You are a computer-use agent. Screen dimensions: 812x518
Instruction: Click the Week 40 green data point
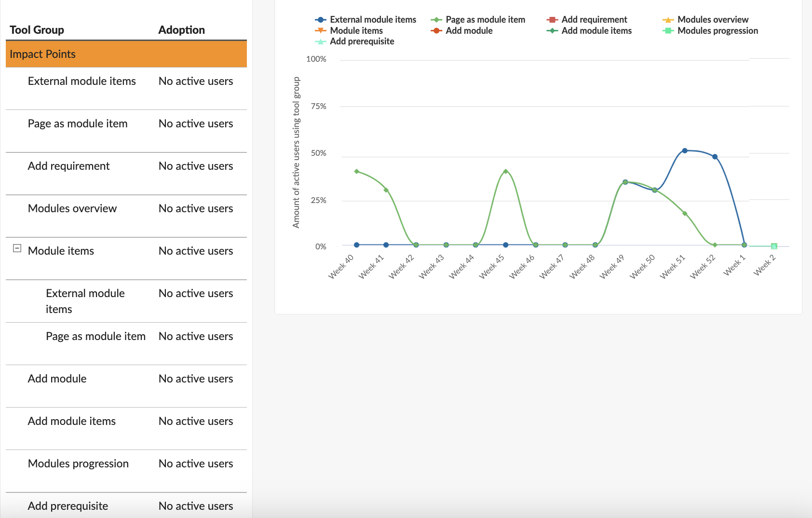(x=357, y=171)
